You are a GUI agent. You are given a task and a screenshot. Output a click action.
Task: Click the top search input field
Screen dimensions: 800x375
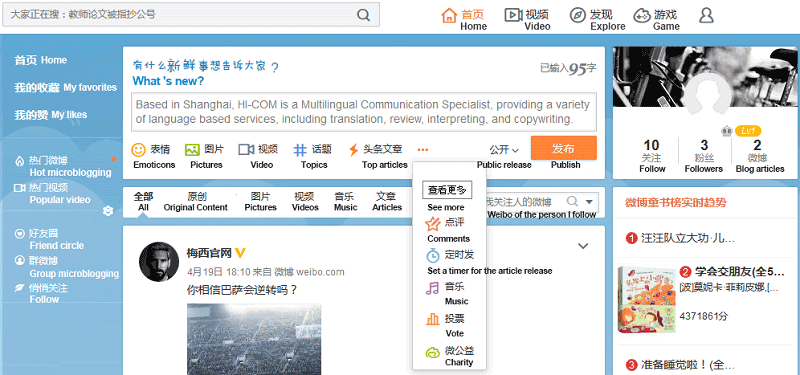(191, 14)
